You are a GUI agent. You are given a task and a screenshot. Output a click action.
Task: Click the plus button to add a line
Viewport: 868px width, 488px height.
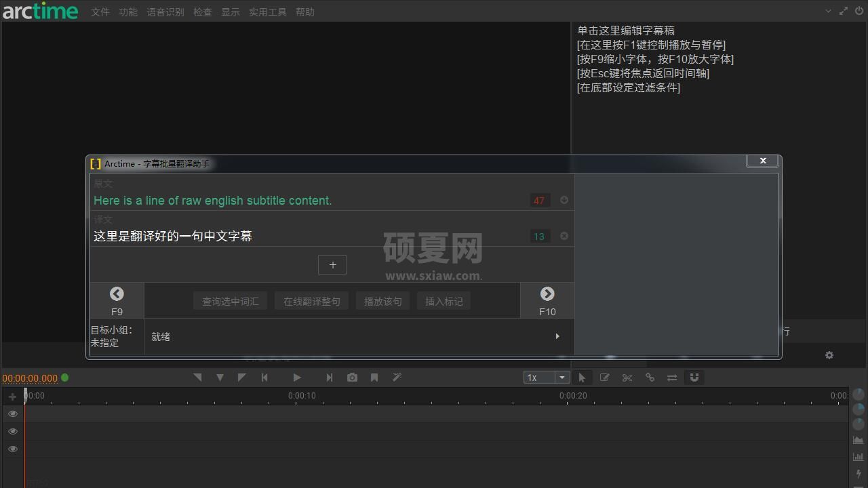point(332,265)
